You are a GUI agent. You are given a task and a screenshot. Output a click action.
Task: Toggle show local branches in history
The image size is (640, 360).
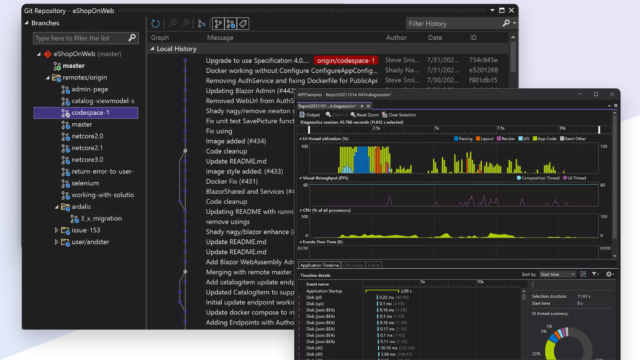pyautogui.click(x=218, y=24)
